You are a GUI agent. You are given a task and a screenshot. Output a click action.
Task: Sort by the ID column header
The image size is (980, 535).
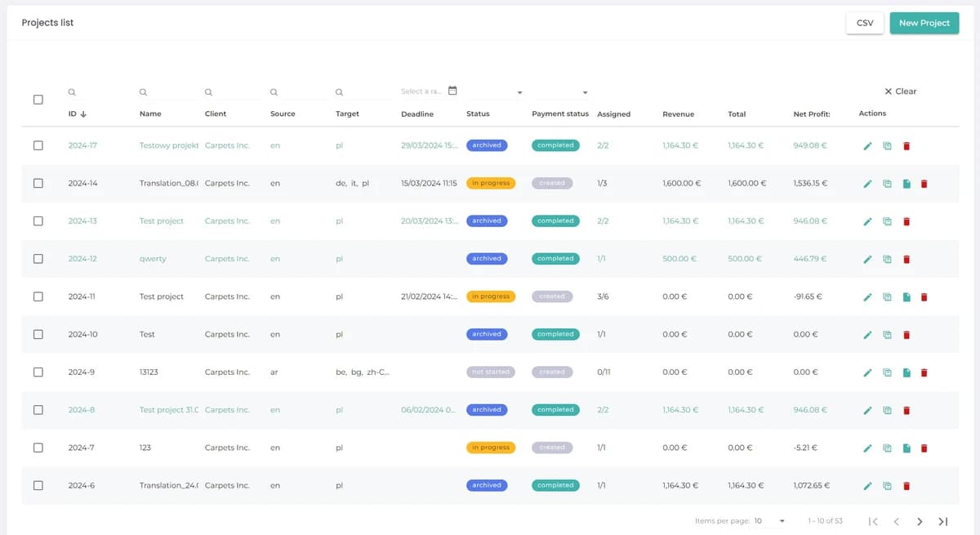pos(78,114)
